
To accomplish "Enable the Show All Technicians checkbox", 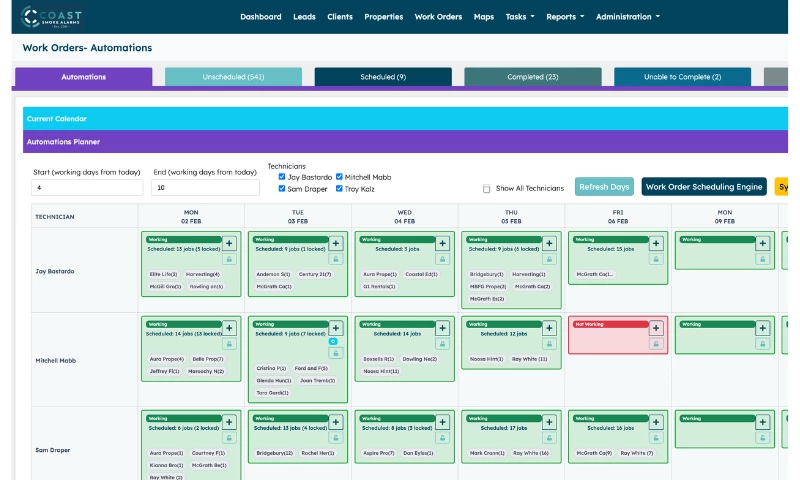I will [487, 188].
